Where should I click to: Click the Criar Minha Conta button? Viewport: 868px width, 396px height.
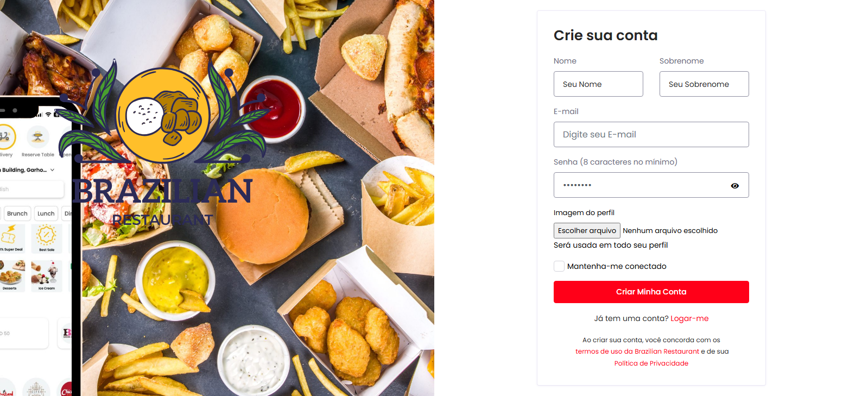click(x=651, y=292)
